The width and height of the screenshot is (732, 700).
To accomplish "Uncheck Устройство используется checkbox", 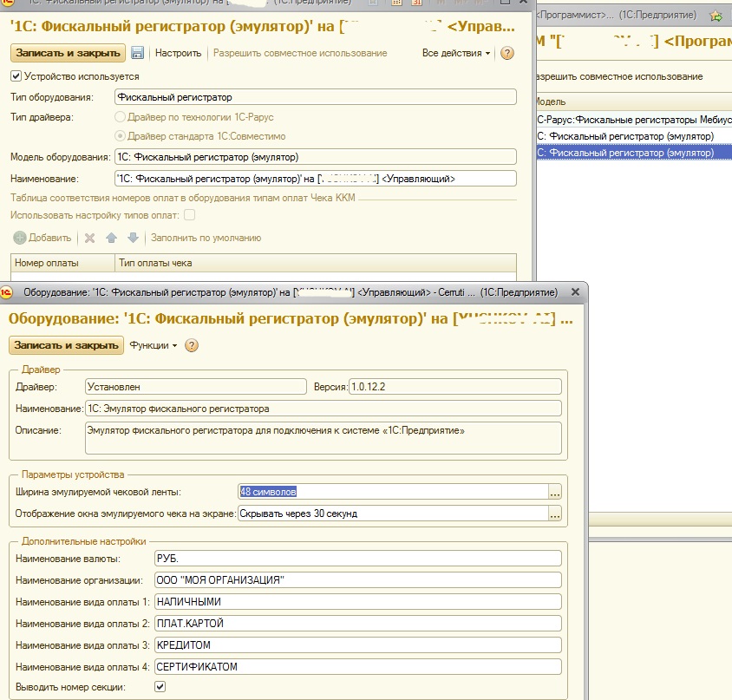I will click(16, 76).
